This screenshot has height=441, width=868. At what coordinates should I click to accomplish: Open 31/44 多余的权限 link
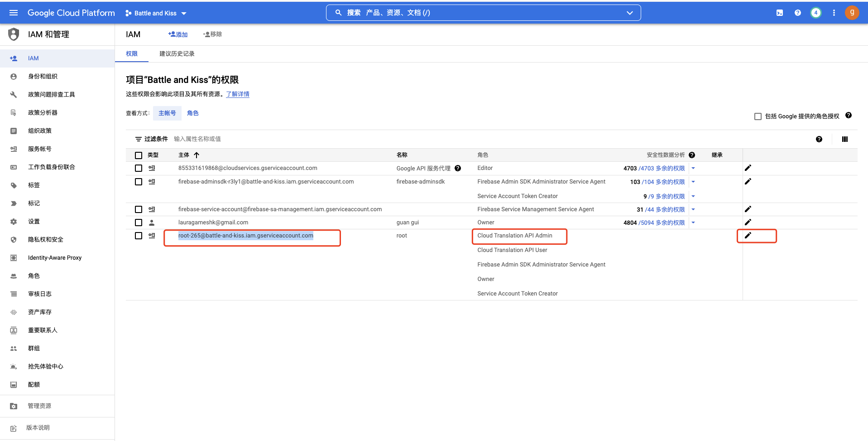(x=665, y=209)
